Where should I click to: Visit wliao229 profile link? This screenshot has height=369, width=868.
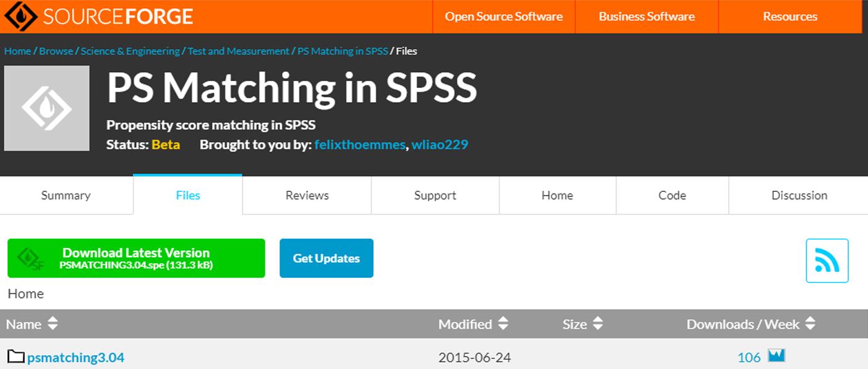point(440,145)
